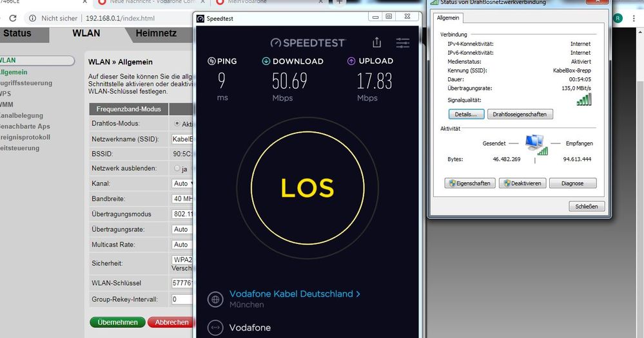Click the Speedtest gauge logo in header
This screenshot has height=338, width=644.
click(275, 42)
